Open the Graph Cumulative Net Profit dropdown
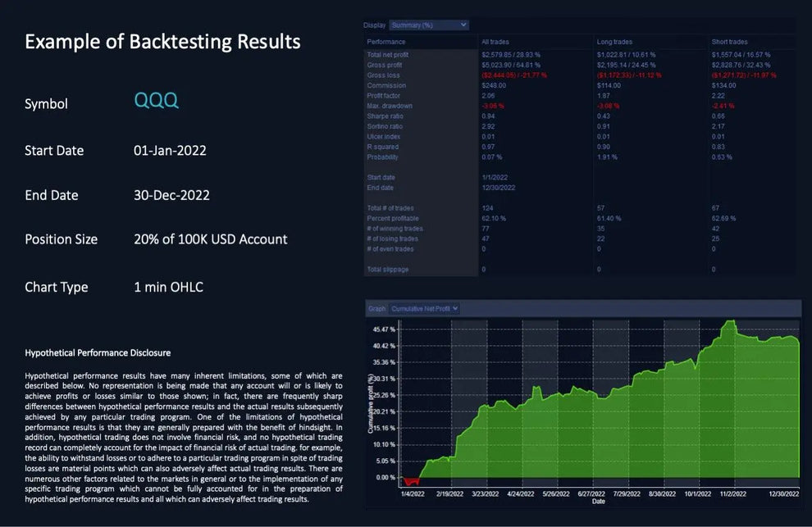Viewport: 812px width, 527px height. (424, 309)
